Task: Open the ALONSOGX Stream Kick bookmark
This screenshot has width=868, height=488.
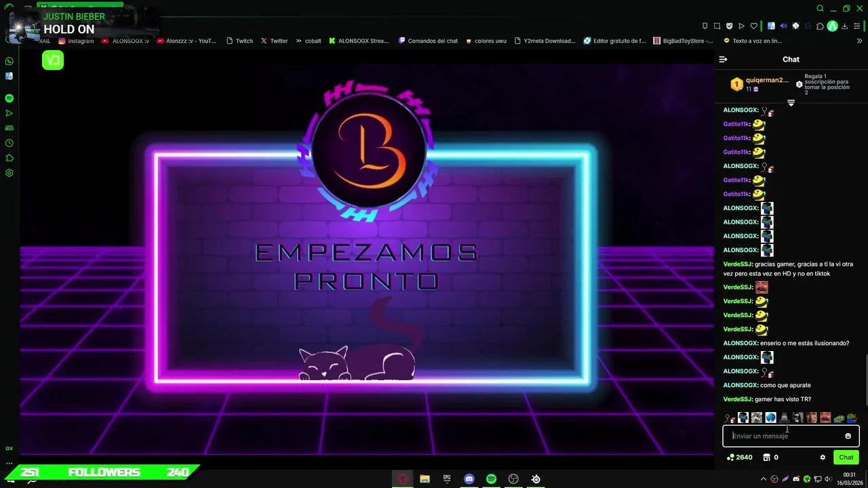Action: (359, 41)
